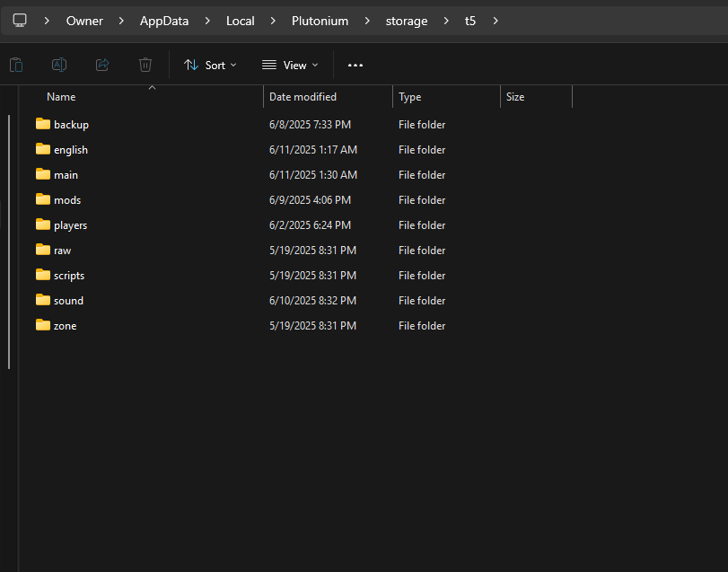This screenshot has height=572, width=728.
Task: Navigate to Owner in the breadcrumb
Action: click(x=84, y=21)
